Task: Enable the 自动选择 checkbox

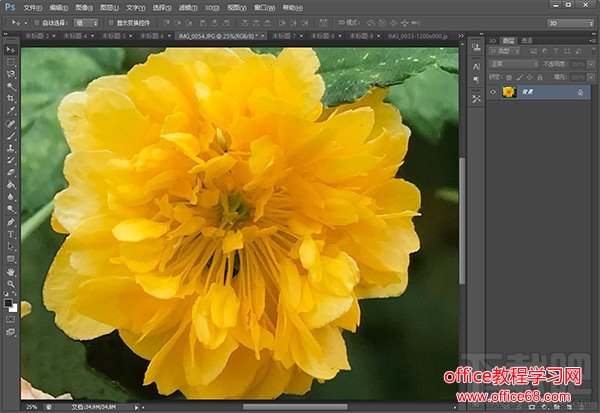Action: (36, 20)
